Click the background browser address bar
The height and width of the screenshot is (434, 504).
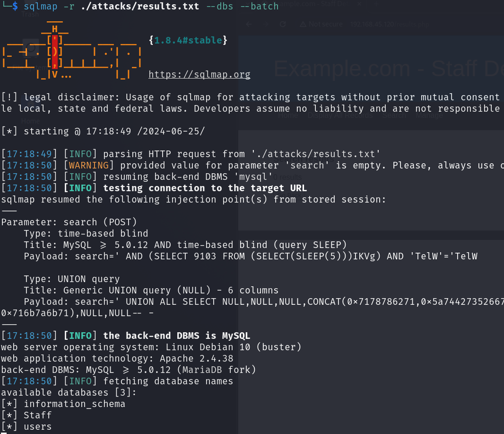click(x=390, y=24)
